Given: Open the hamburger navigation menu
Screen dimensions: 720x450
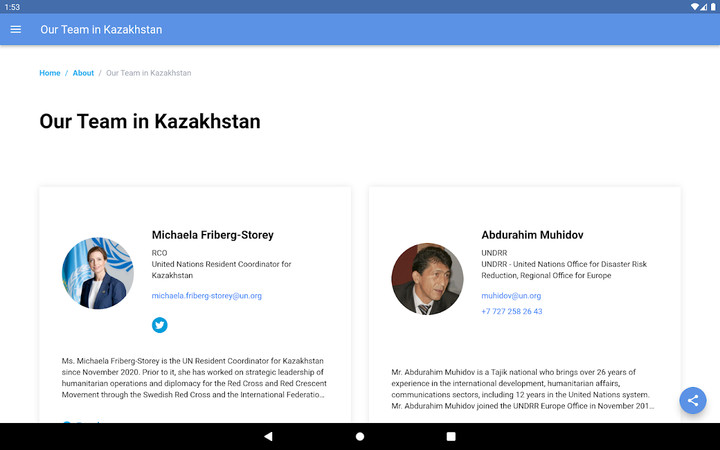Looking at the screenshot, I should coord(16,29).
